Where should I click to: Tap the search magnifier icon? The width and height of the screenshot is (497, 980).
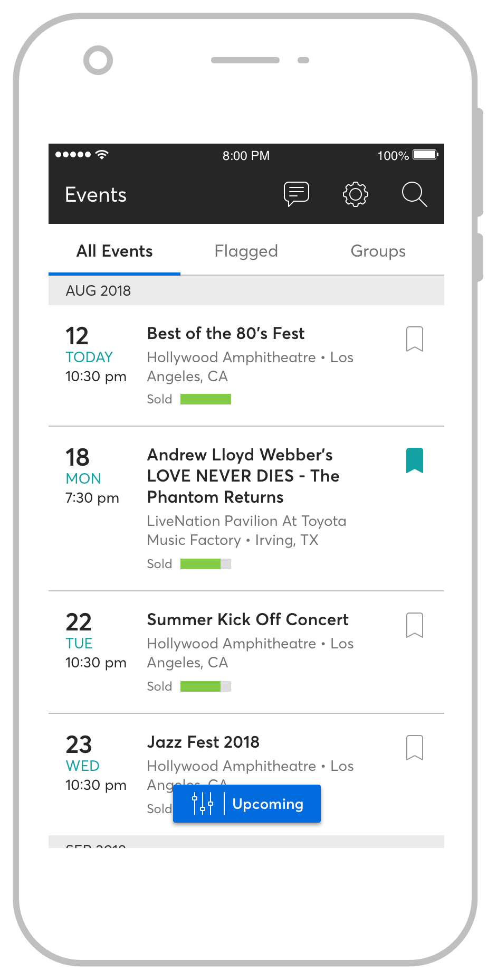pyautogui.click(x=414, y=194)
